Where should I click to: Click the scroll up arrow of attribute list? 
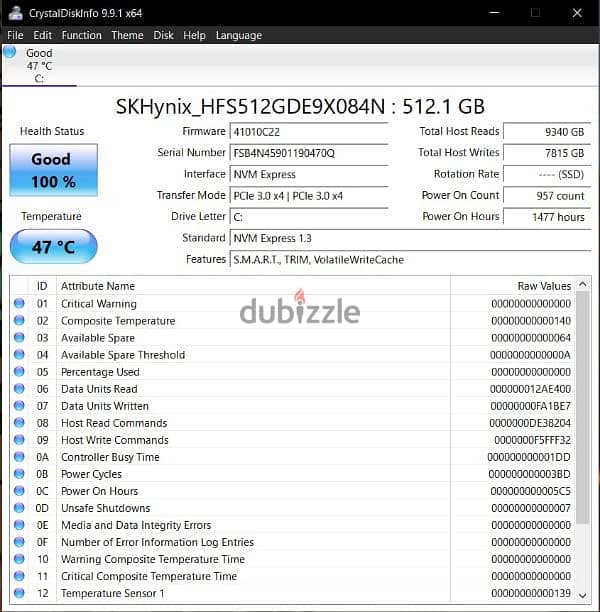pos(582,285)
